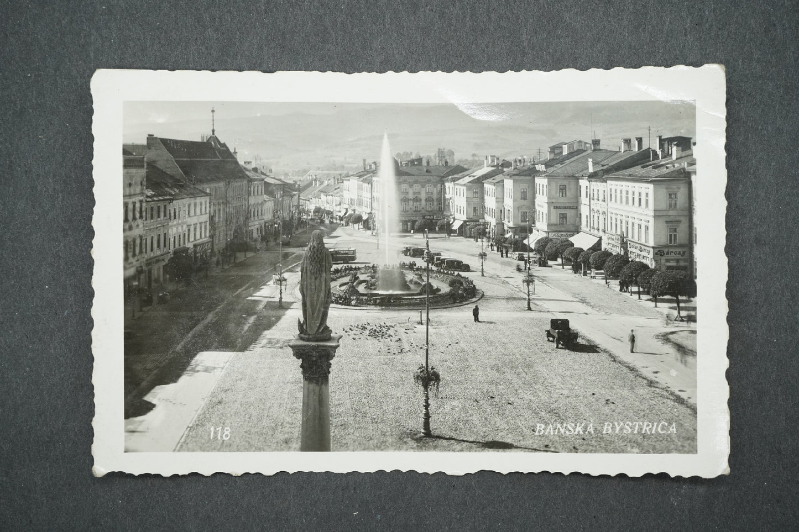Click the bus left of the fountain
The image size is (799, 532).
coord(342,255)
